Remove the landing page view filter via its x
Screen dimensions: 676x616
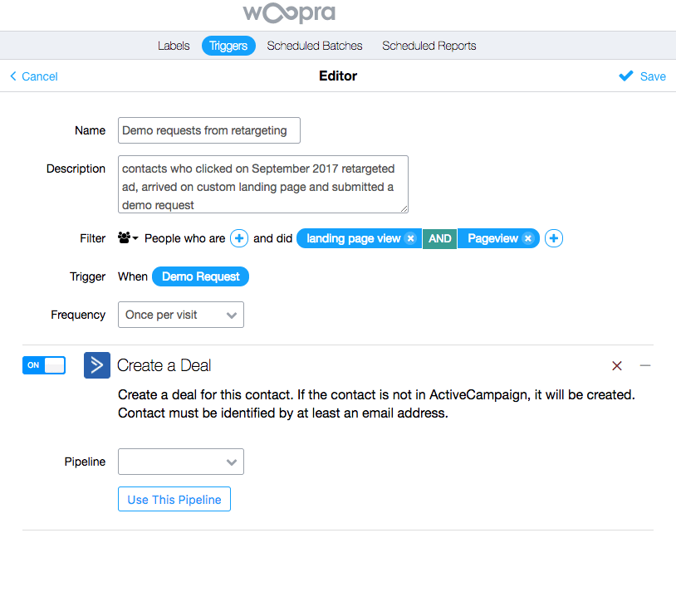[410, 238]
